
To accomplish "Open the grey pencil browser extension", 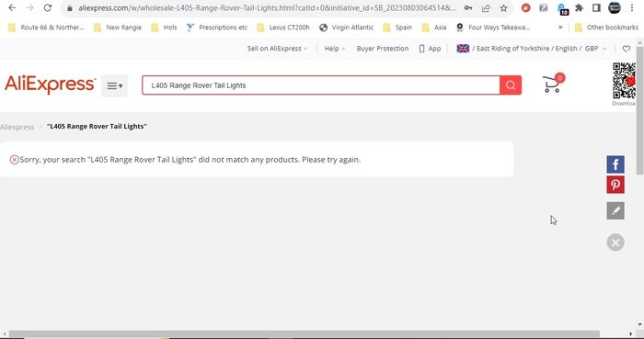I will coord(544,7).
